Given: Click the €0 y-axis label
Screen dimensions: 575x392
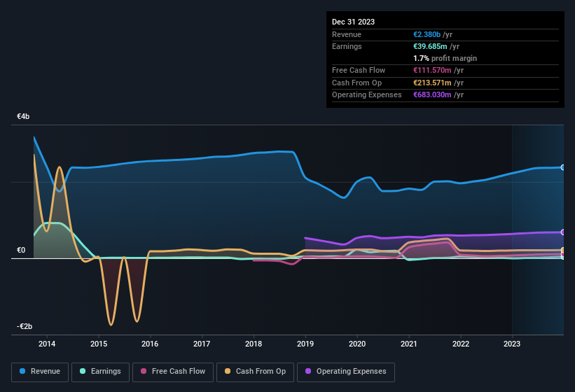Looking at the screenshot, I should pos(21,250).
